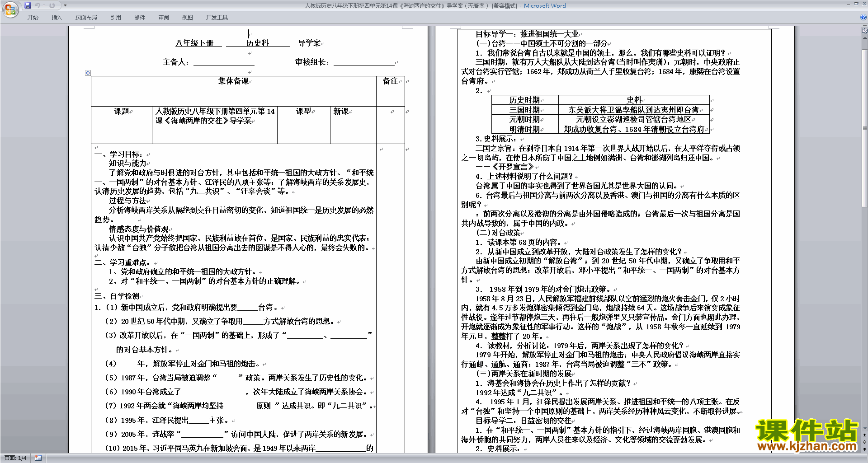Click the blank line after 主备人
This screenshot has height=463, width=868.
click(x=224, y=62)
